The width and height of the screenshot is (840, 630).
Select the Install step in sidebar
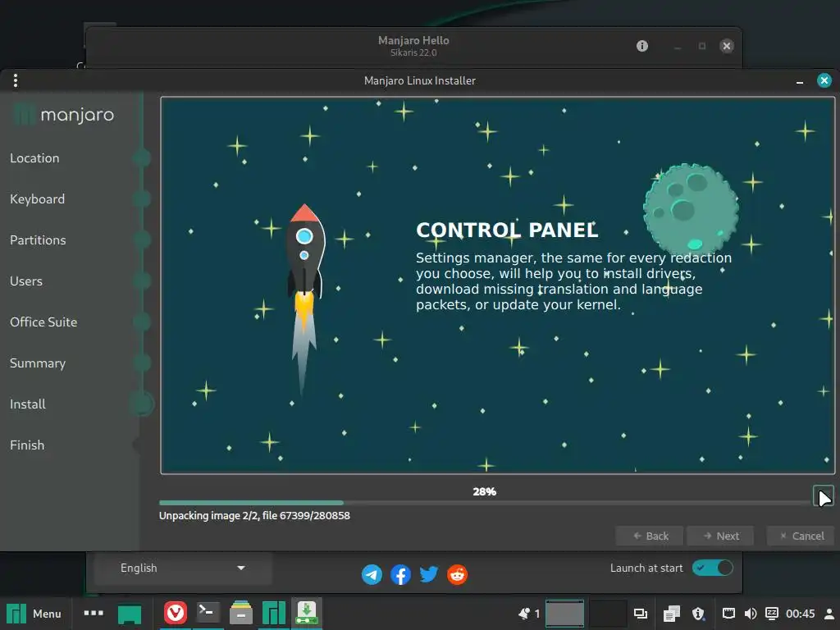point(28,404)
